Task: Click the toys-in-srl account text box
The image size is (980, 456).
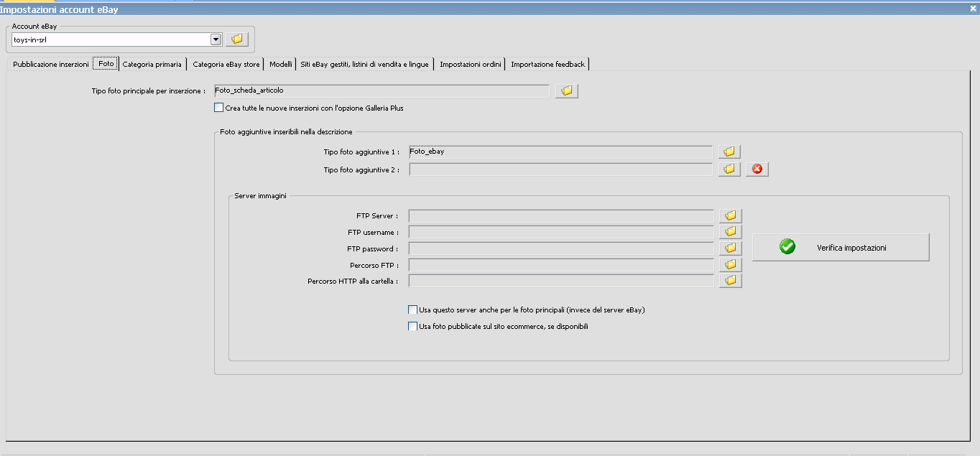Action: coord(111,39)
